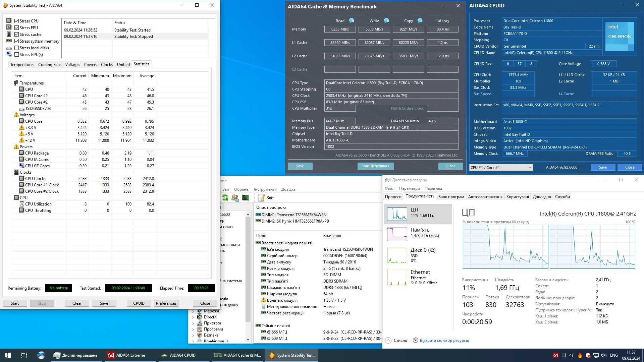Click the green monitor icon in AIDA64 Extreme toolbar
644x362 pixels.
click(246, 198)
